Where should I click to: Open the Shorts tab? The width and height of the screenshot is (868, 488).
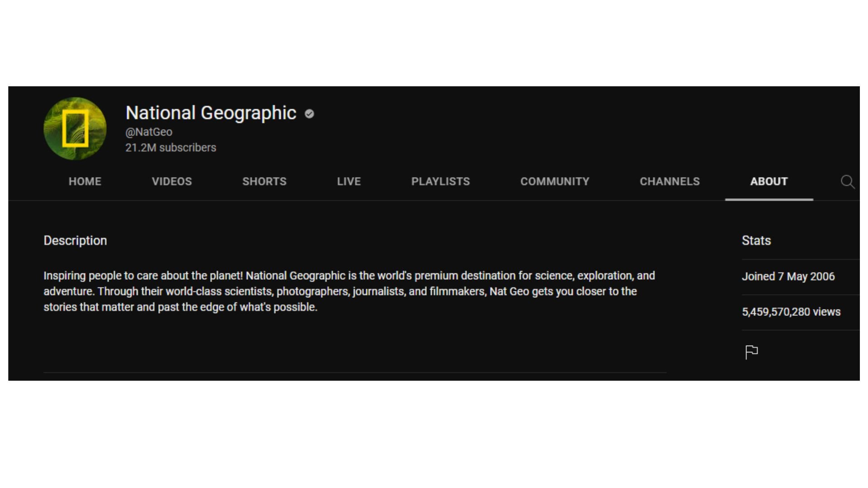(x=264, y=182)
